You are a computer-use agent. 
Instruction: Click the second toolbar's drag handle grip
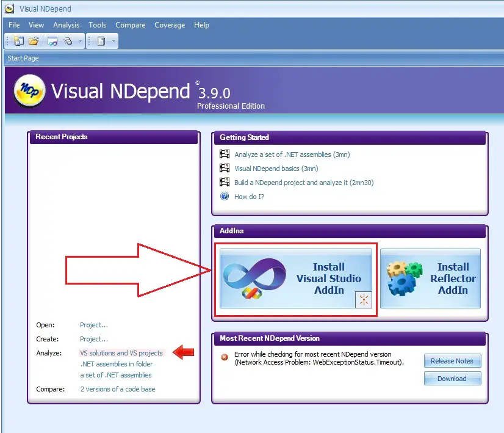pos(90,41)
